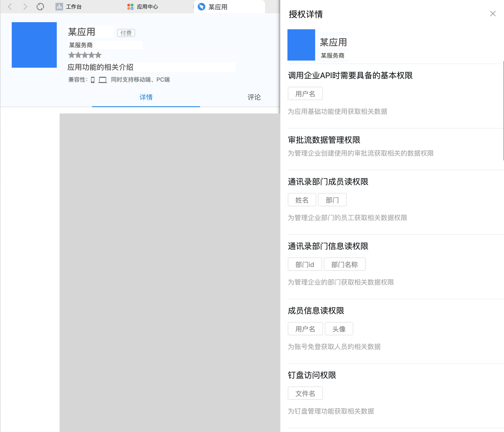Click the 授权详情 panel title

306,14
